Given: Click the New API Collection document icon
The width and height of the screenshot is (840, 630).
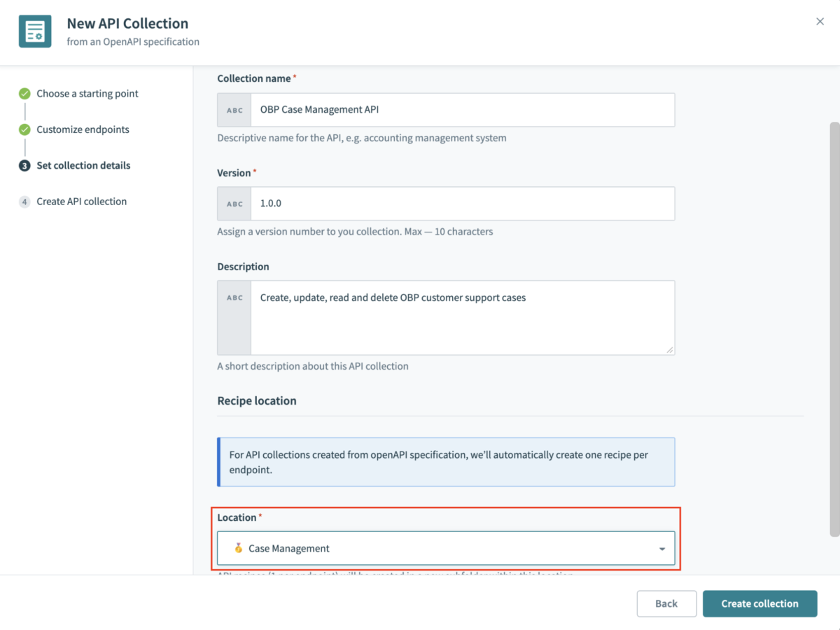Looking at the screenshot, I should click(x=34, y=31).
